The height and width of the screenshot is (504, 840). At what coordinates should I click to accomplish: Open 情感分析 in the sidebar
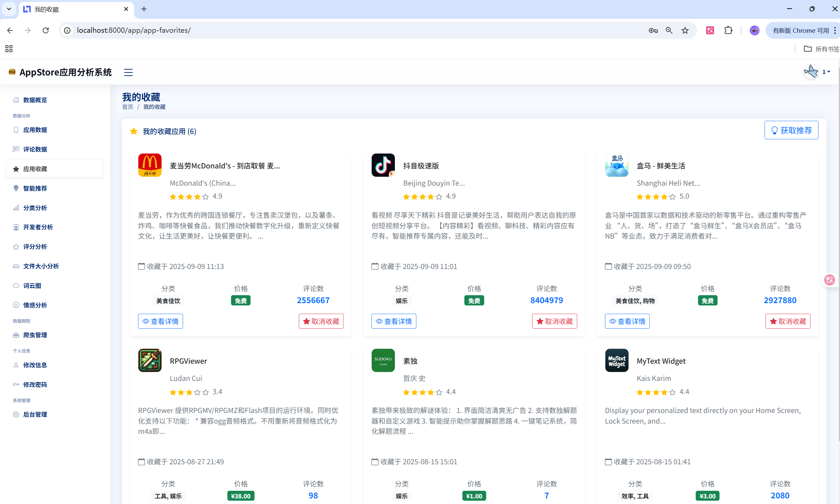pos(54,305)
